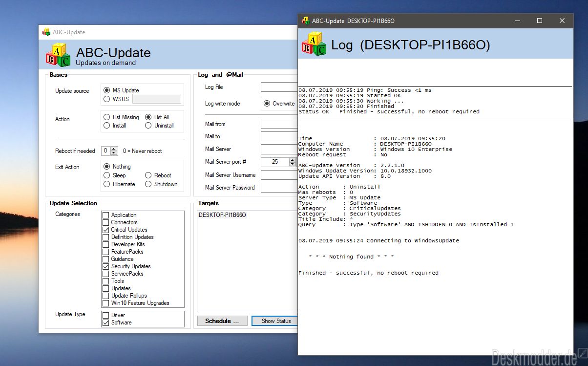Select DESKTOP-PI1B66O in the Targets list
Screen dimensions: 588x366
point(222,215)
